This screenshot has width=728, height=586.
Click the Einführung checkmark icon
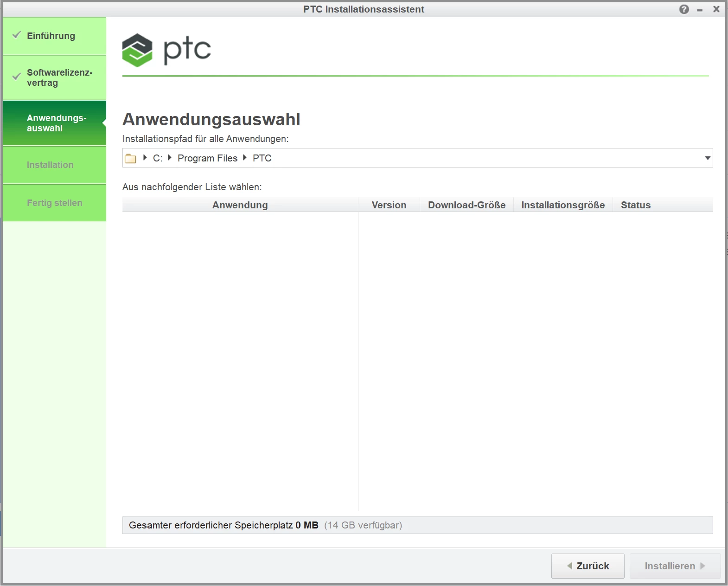point(17,35)
